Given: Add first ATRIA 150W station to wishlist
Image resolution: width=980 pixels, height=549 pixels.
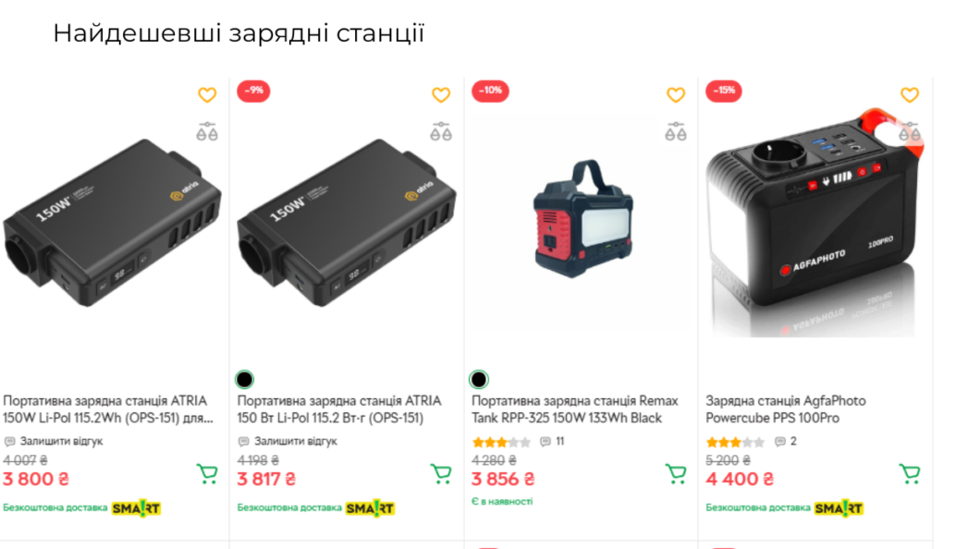Looking at the screenshot, I should (207, 95).
